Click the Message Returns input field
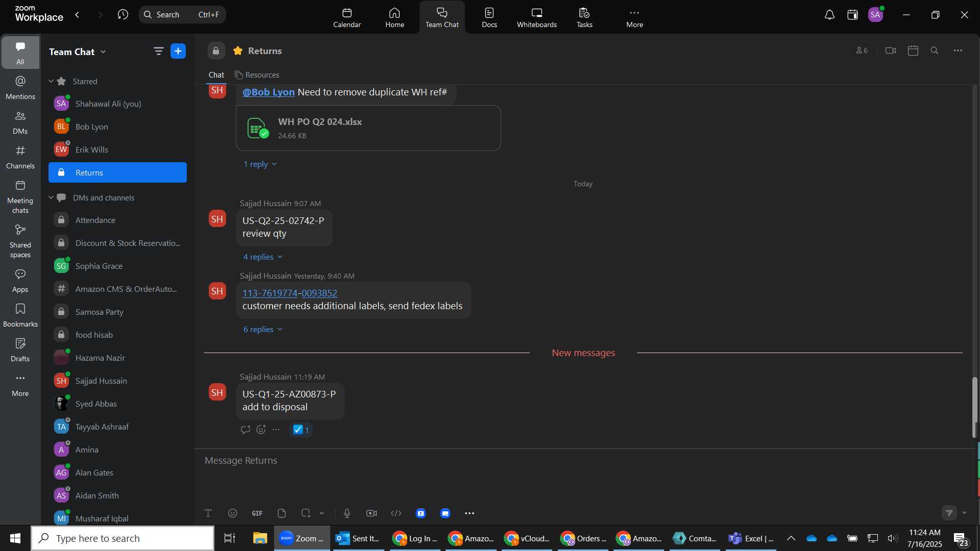 point(584,461)
